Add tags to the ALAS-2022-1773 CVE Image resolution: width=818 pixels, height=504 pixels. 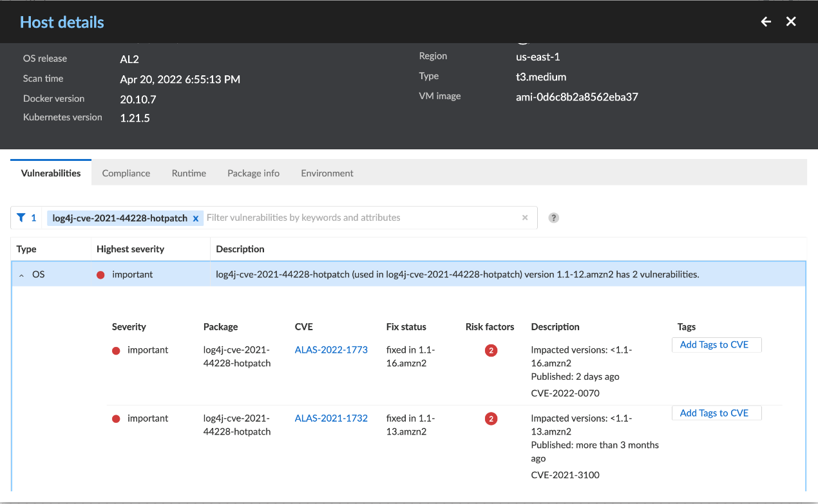(714, 344)
